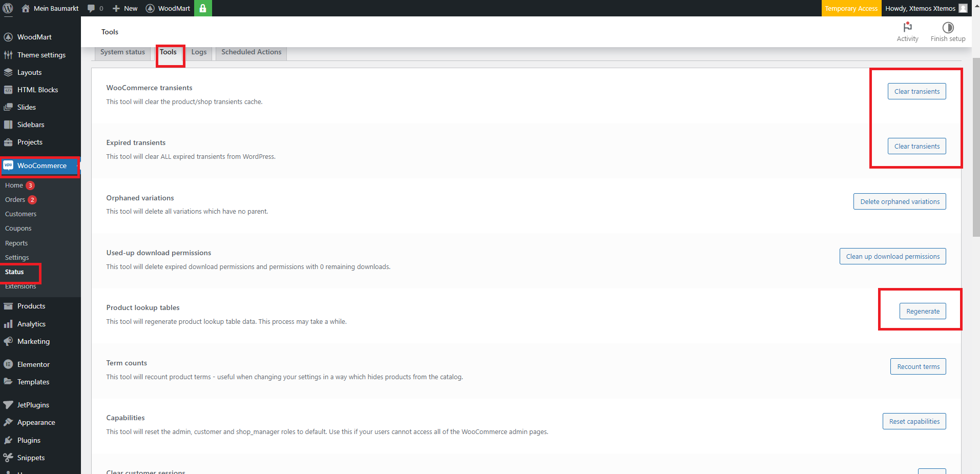
Task: Open WooCommerce Home submenu item
Action: 14,186
